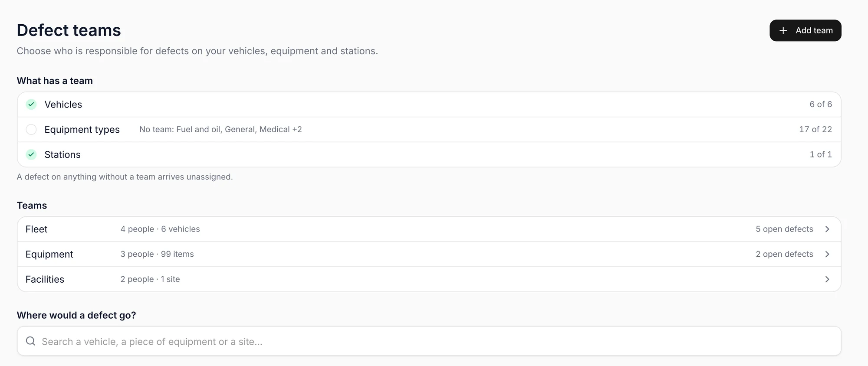Focus the defect search input field

click(x=429, y=341)
